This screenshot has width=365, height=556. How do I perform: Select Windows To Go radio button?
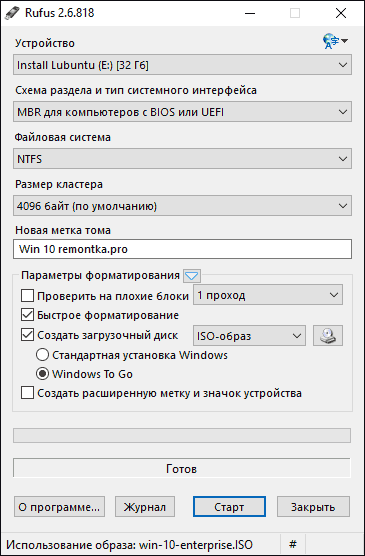click(42, 374)
